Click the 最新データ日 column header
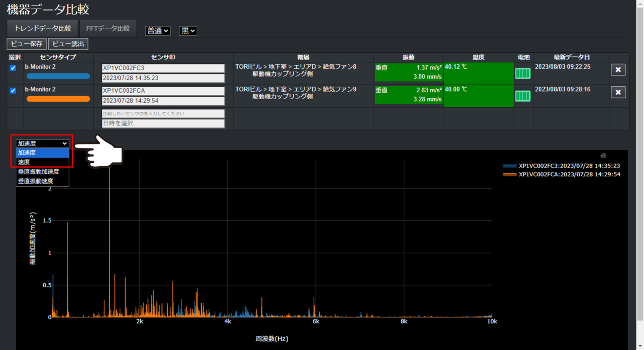The height and width of the screenshot is (350, 644). pyautogui.click(x=572, y=57)
